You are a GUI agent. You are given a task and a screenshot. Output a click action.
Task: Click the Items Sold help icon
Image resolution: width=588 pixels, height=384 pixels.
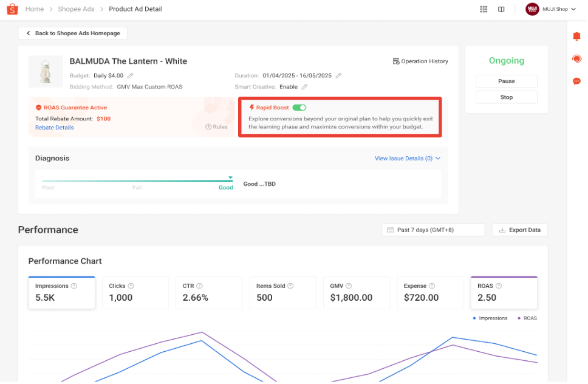[290, 286]
